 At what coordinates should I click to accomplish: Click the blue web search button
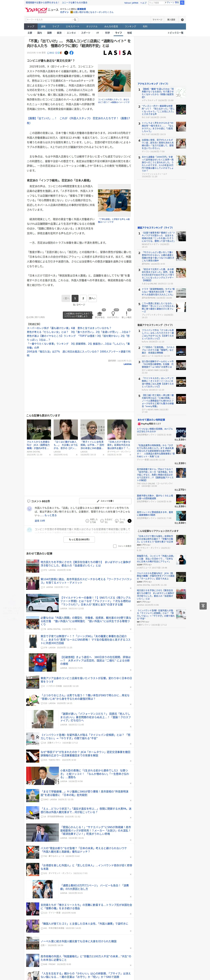(182, 3)
